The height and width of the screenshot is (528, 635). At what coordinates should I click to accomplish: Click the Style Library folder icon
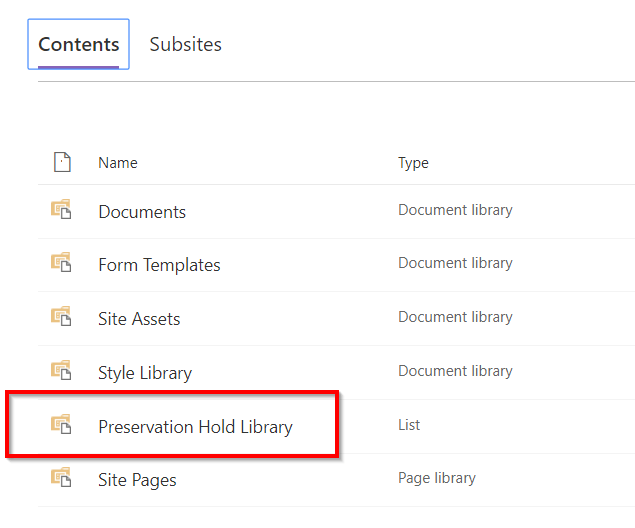click(62, 371)
